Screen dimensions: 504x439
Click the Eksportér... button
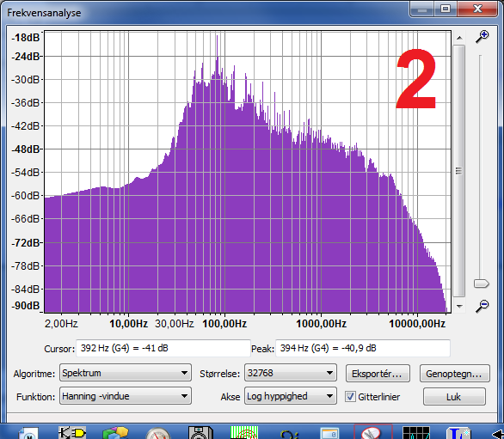point(378,374)
